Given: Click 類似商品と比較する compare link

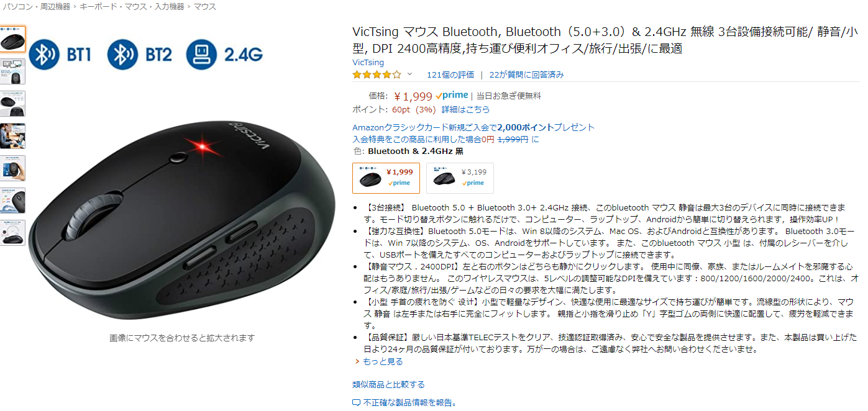Looking at the screenshot, I should click(x=388, y=384).
